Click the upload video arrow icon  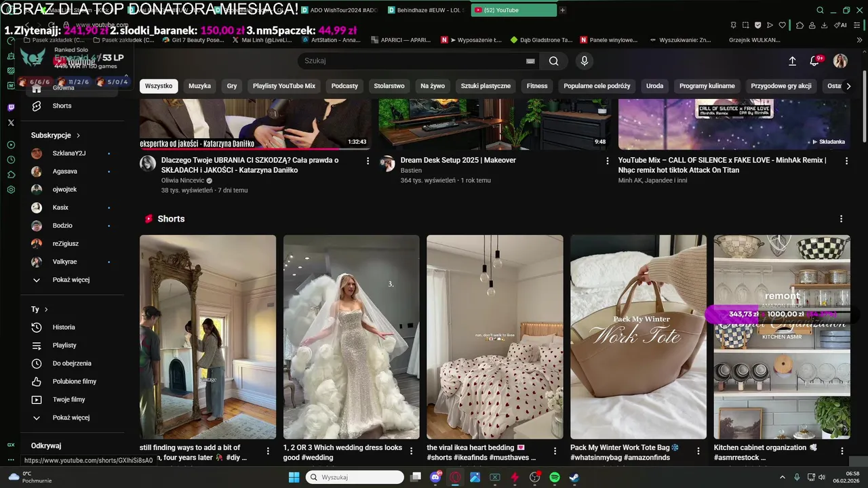[792, 61]
